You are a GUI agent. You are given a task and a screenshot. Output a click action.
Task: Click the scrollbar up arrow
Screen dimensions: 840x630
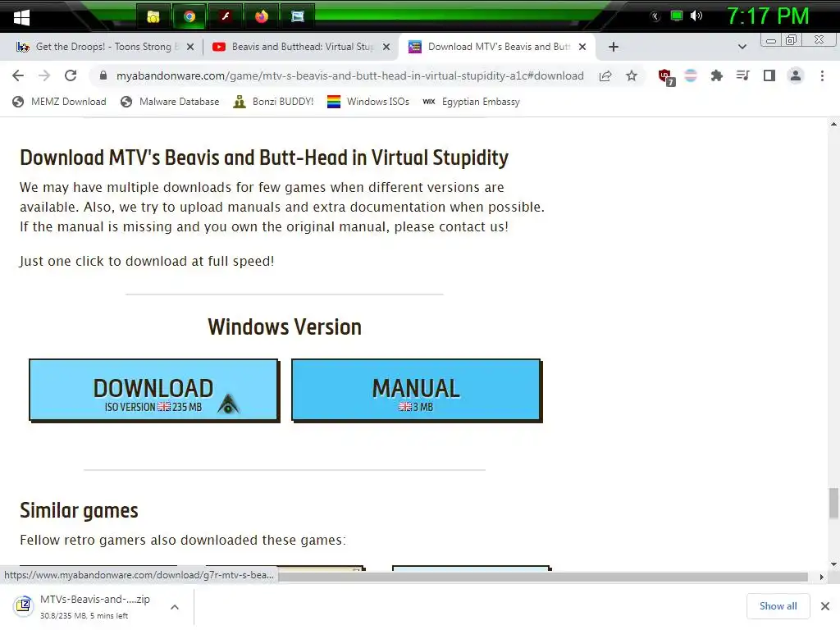click(x=833, y=125)
